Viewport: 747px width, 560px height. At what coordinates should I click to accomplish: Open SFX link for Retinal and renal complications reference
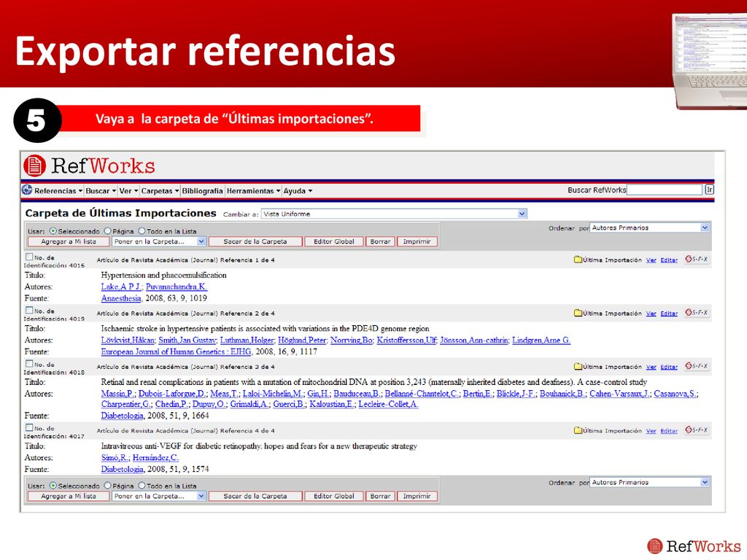pos(697,366)
